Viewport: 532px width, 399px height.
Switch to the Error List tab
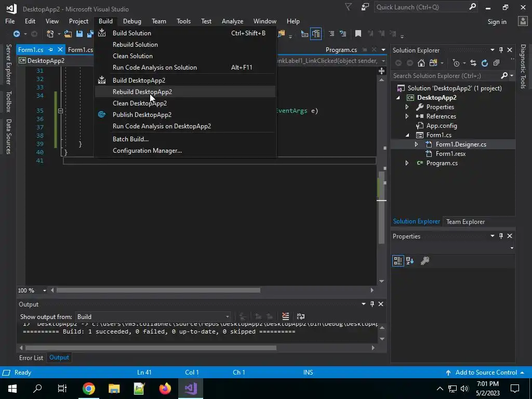coord(31,357)
